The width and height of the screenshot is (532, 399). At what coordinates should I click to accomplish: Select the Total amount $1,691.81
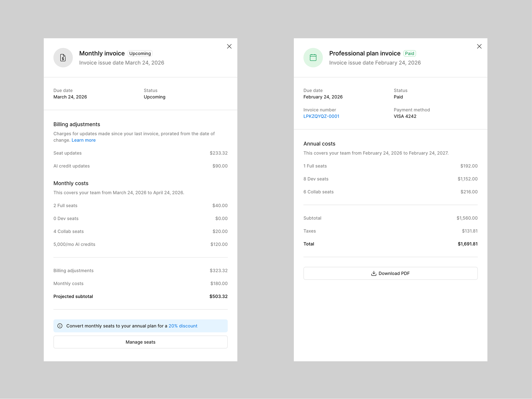pyautogui.click(x=467, y=244)
